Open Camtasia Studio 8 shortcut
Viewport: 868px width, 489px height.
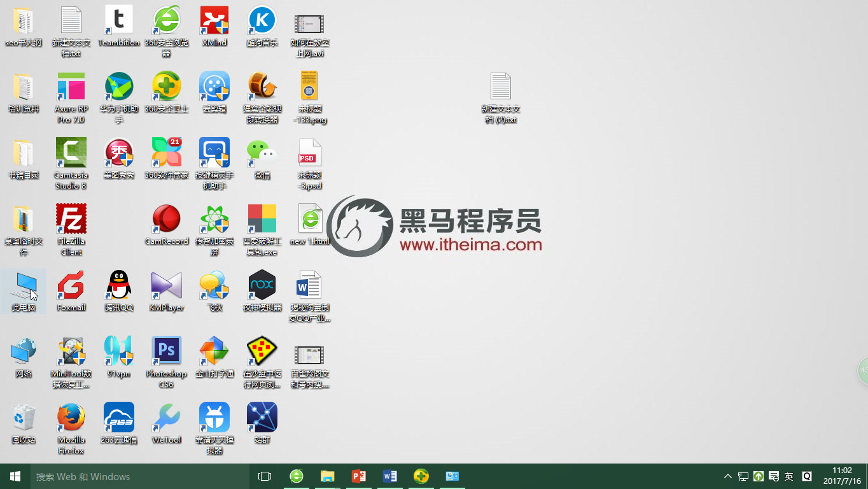(71, 164)
